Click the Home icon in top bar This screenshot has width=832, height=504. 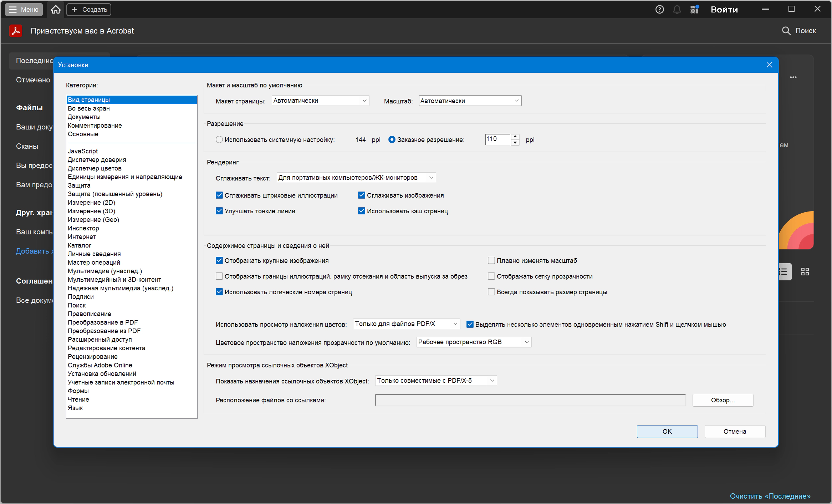(56, 10)
